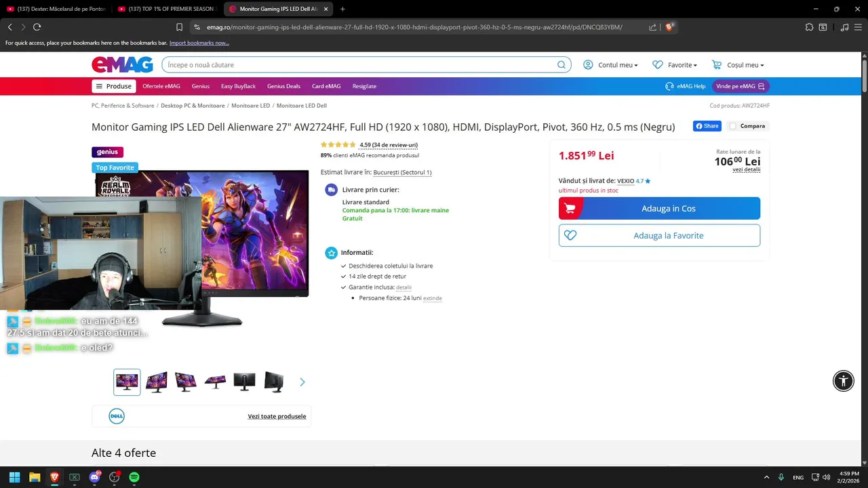
Task: Open the Coșul meu cart dropdown
Action: (738, 65)
